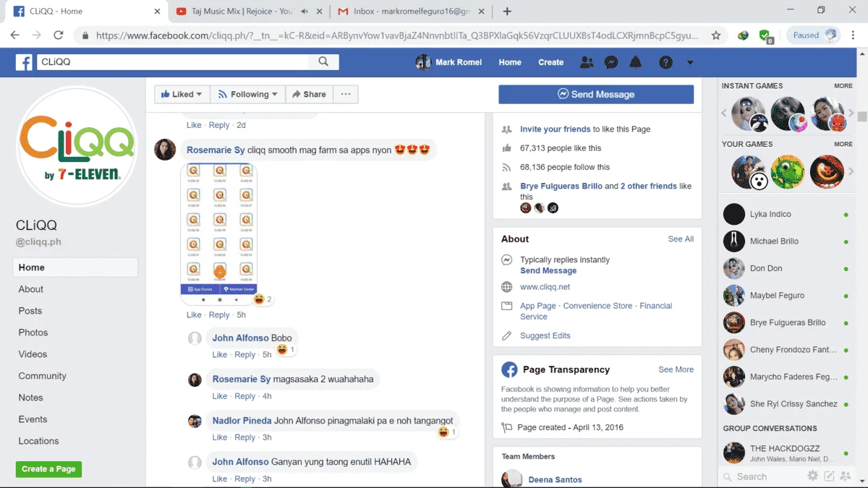Open the Liked dropdown

click(182, 94)
